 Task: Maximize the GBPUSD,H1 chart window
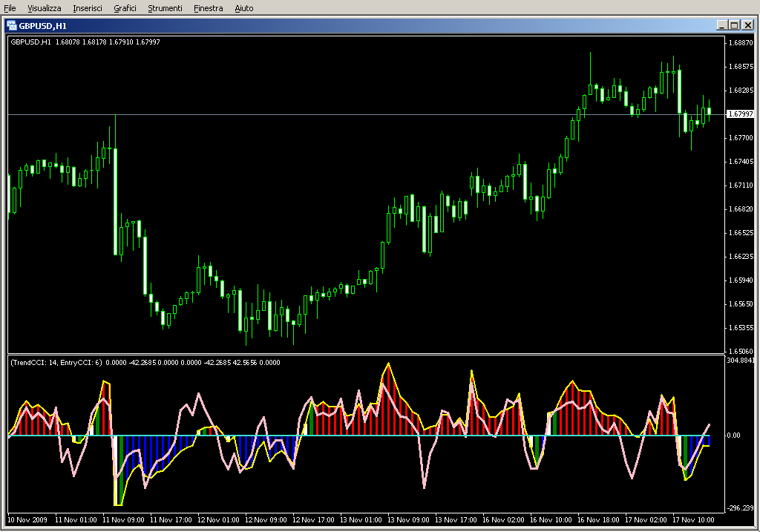[734, 25]
